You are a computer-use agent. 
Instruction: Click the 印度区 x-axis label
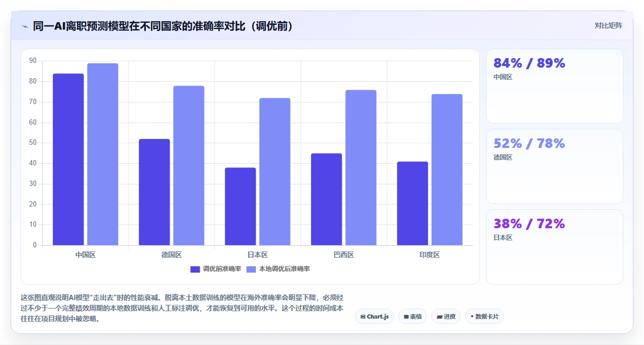[430, 255]
